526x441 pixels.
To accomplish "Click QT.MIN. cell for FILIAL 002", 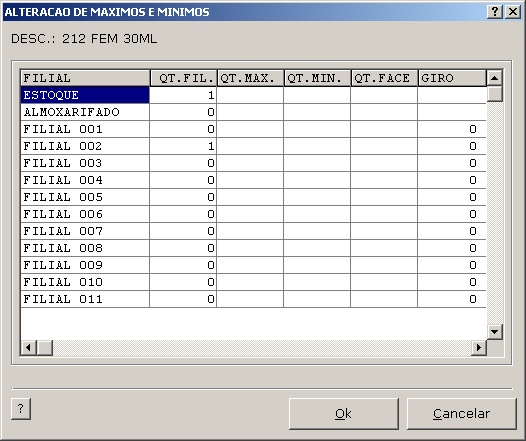I will click(x=317, y=146).
